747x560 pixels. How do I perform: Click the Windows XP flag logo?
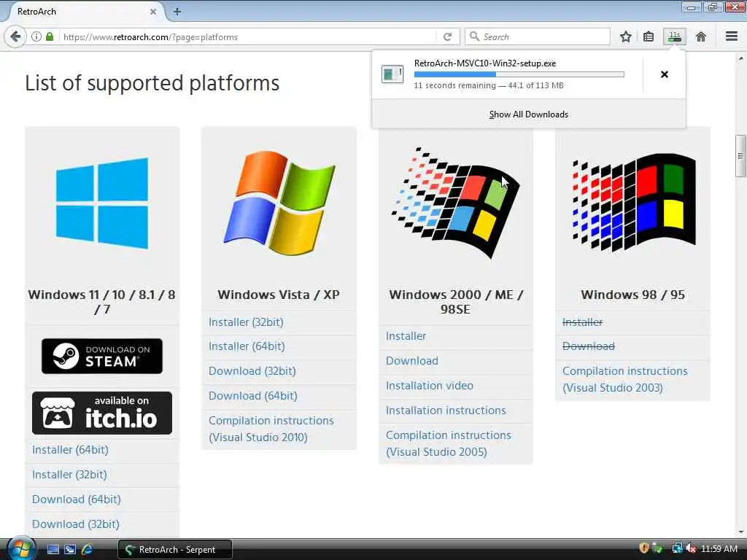(279, 203)
